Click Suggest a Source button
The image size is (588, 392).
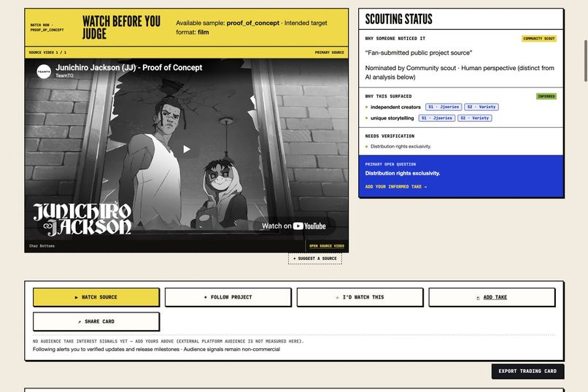coord(315,258)
